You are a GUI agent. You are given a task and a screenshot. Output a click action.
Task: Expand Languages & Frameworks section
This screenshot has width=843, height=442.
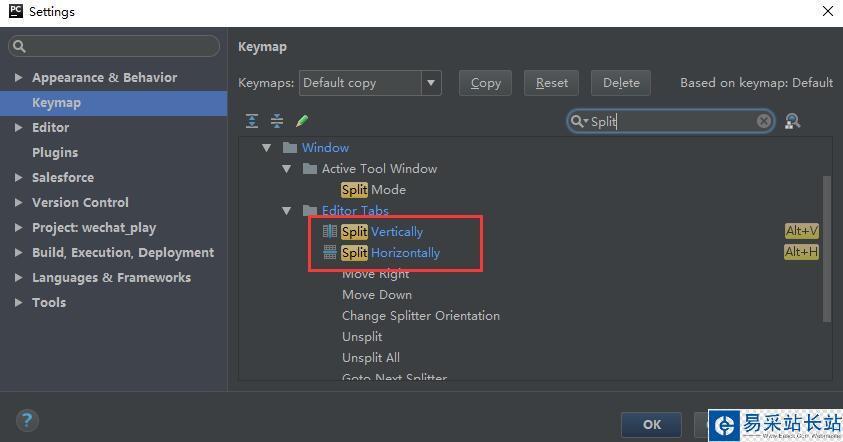18,277
